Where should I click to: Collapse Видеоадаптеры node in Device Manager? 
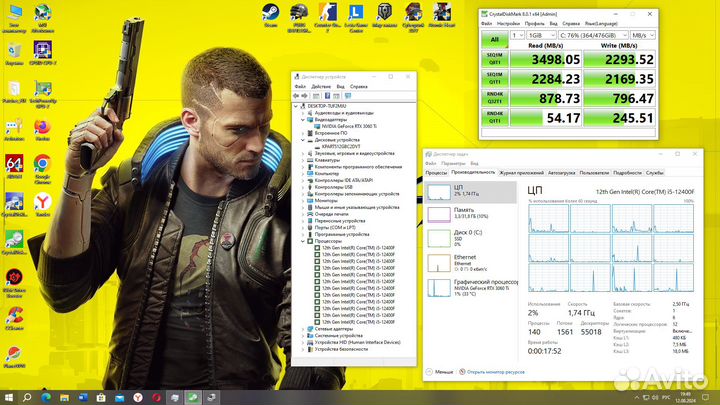point(303,119)
